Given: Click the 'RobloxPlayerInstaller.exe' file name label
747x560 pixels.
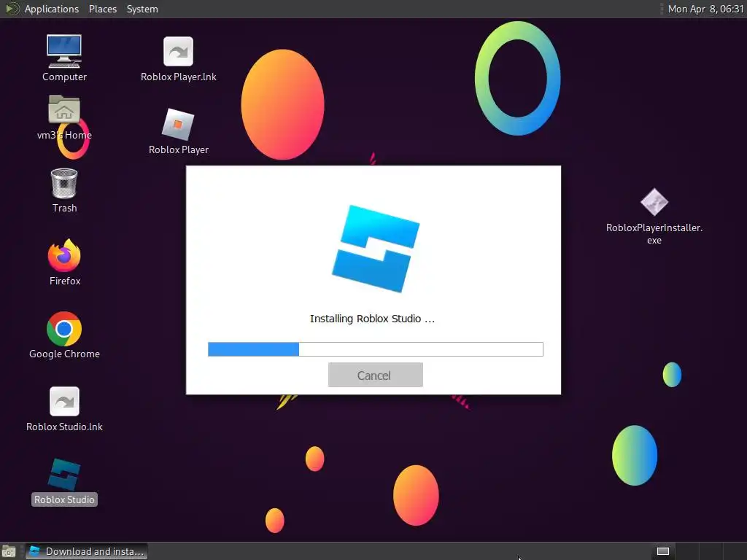Looking at the screenshot, I should coord(654,234).
